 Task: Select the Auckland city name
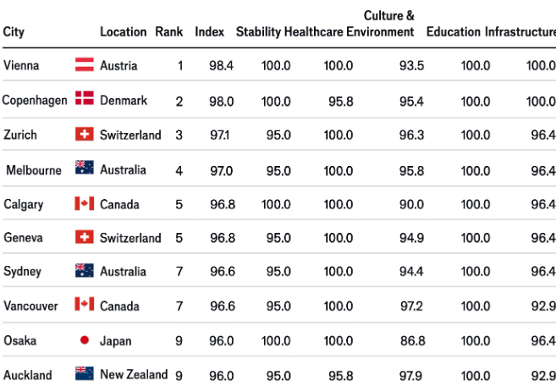click(x=28, y=375)
